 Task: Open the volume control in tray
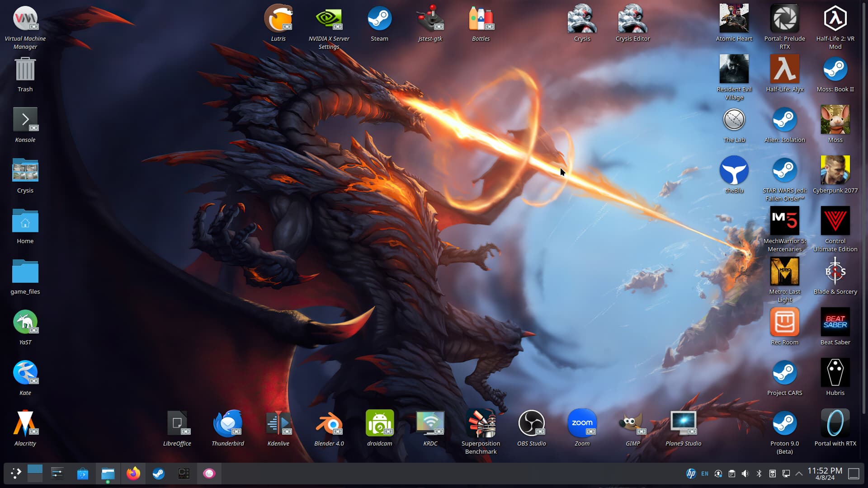(745, 474)
